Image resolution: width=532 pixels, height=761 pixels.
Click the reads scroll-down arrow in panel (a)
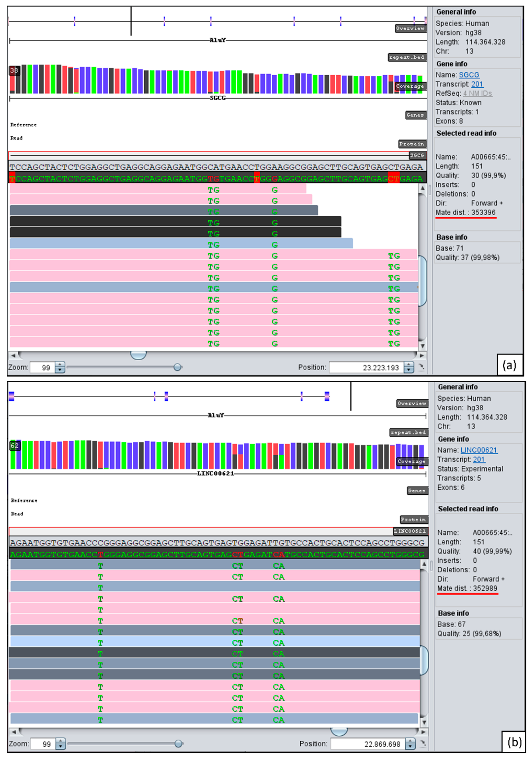422,346
